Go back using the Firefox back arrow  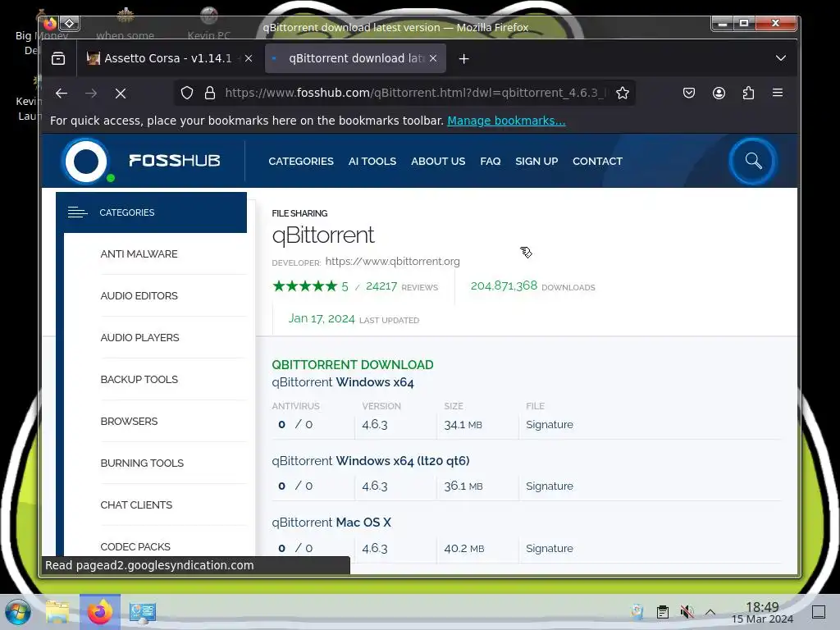tap(61, 94)
